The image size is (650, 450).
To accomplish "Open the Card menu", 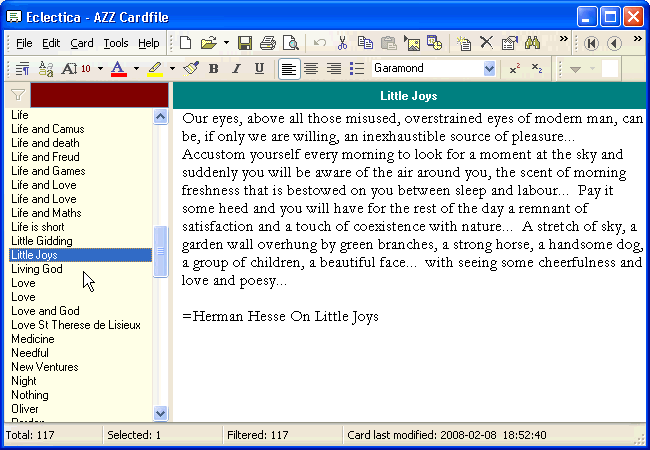I will click(82, 43).
